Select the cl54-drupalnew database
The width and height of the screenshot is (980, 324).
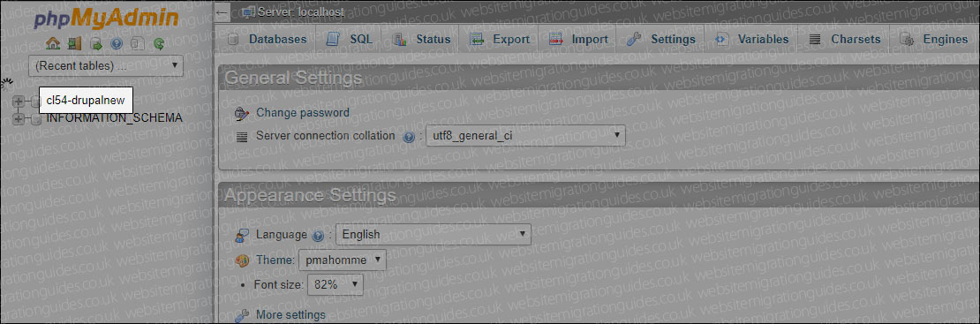click(86, 101)
